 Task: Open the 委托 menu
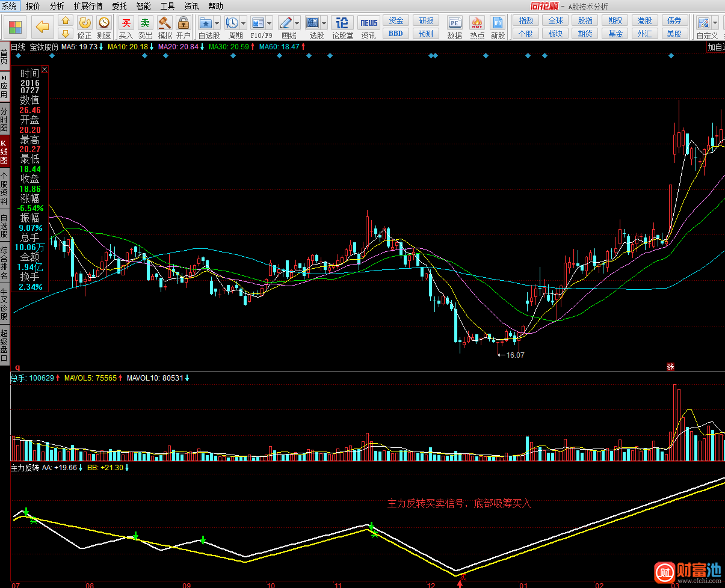tap(119, 6)
